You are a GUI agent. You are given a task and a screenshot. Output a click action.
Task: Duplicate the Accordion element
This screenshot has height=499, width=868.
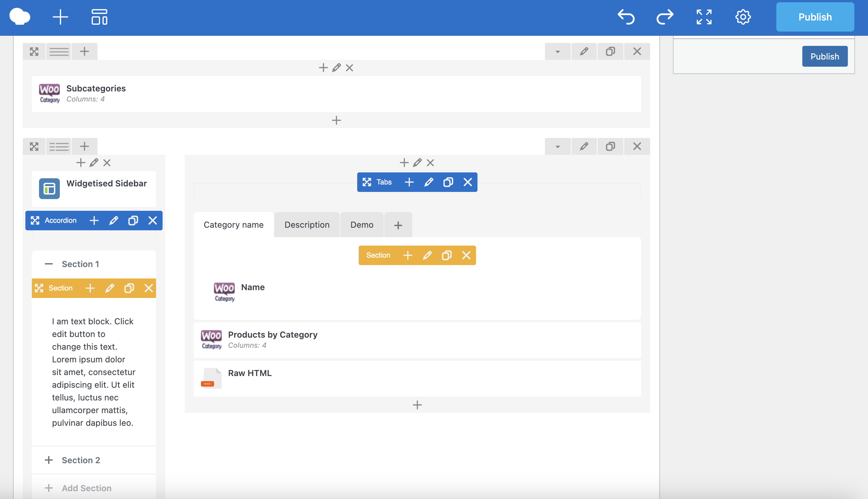pyautogui.click(x=133, y=220)
